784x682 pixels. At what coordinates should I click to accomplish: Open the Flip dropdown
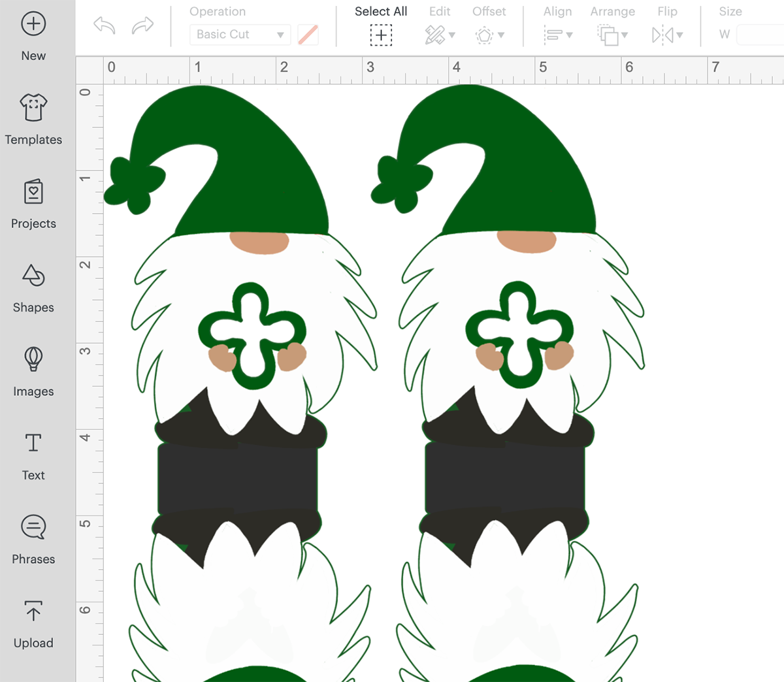(667, 35)
